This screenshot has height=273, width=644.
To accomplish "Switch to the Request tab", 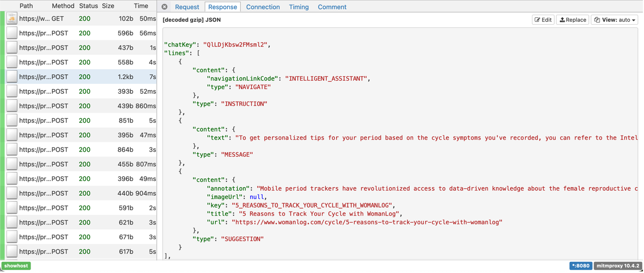I will pyautogui.click(x=187, y=7).
